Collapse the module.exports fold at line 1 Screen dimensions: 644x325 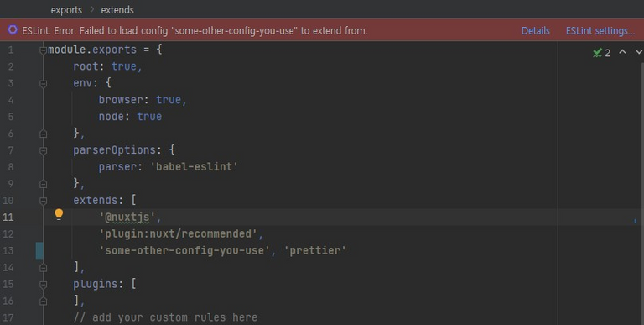(x=43, y=50)
